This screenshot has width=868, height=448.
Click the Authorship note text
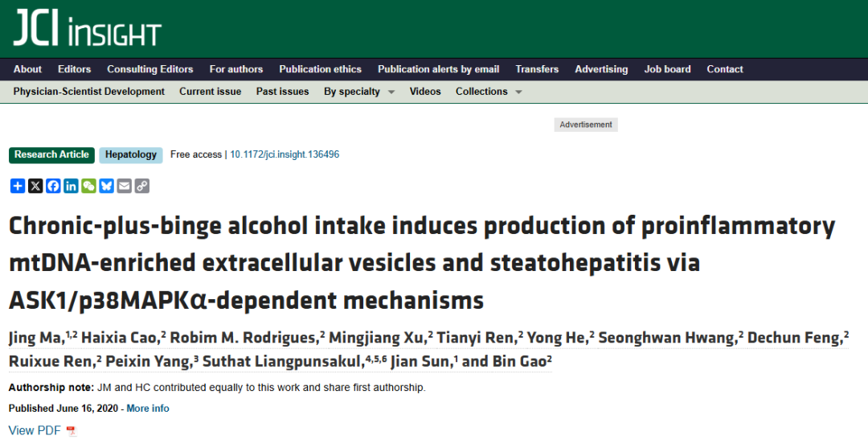click(x=217, y=388)
